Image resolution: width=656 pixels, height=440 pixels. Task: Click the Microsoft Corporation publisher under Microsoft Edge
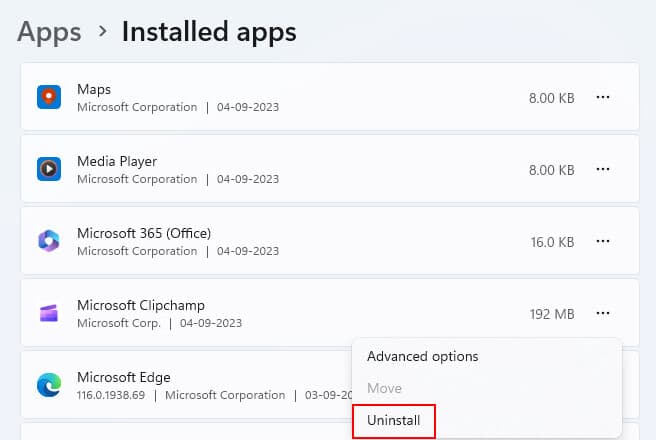[225, 395]
